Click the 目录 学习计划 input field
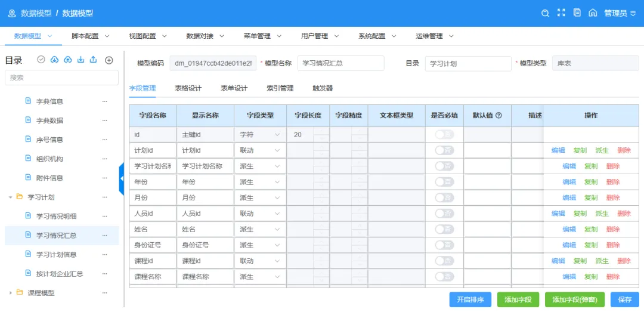Screen dimensions: 644x312 (468, 64)
